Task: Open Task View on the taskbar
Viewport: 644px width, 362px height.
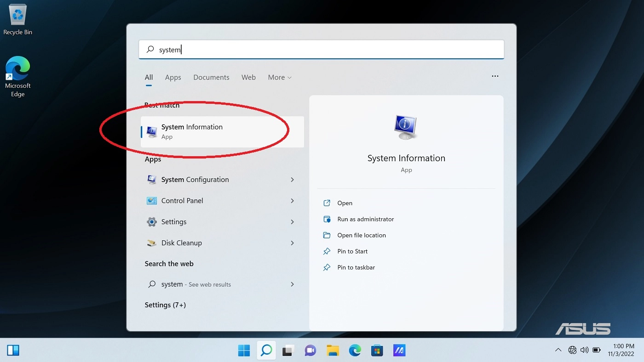Action: (x=288, y=351)
